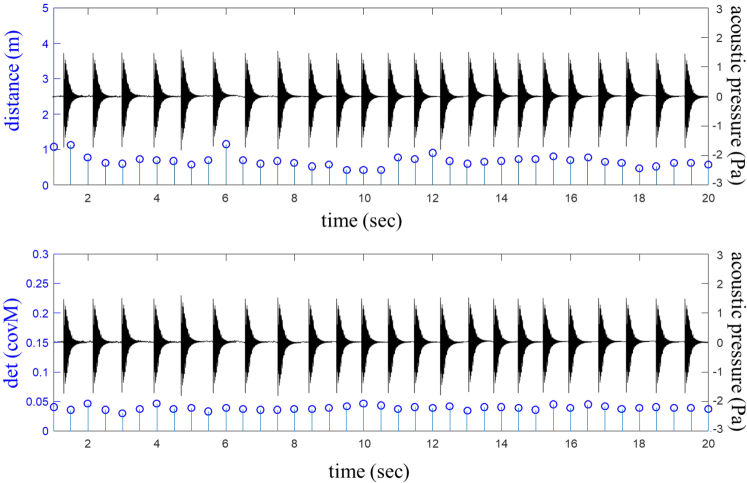747x483 pixels.
Task: Click the 'distance (m)' y-axis label
Action: (x=14, y=80)
